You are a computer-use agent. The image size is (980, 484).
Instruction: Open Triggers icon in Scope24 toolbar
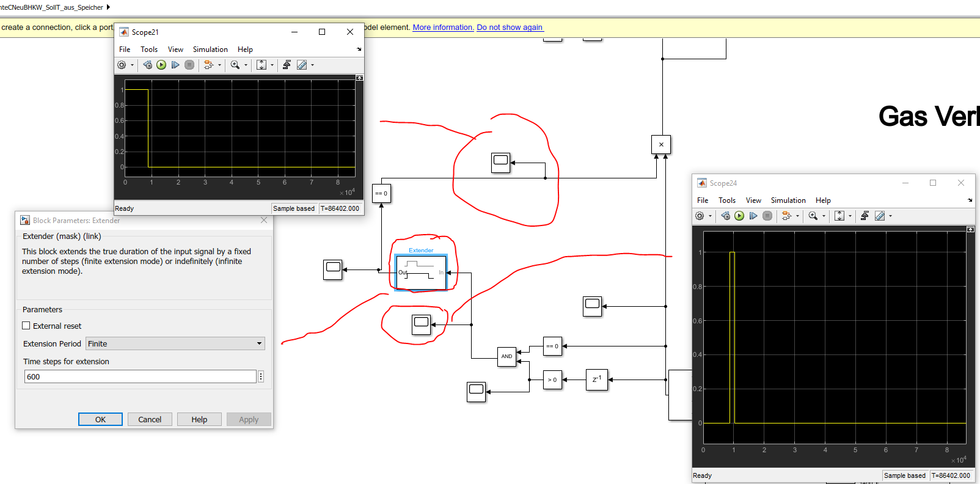click(865, 216)
